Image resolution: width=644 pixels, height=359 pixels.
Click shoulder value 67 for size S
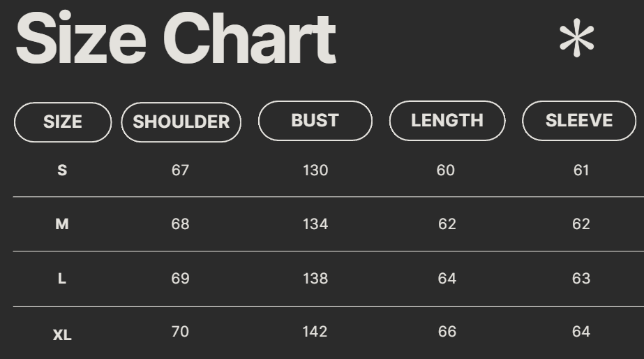(180, 170)
